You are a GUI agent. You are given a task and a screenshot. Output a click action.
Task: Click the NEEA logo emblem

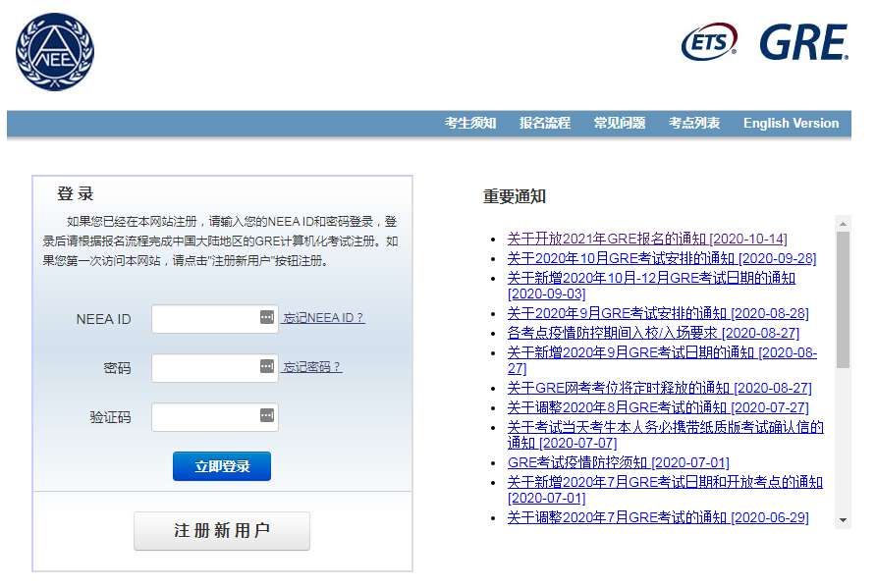click(55, 51)
